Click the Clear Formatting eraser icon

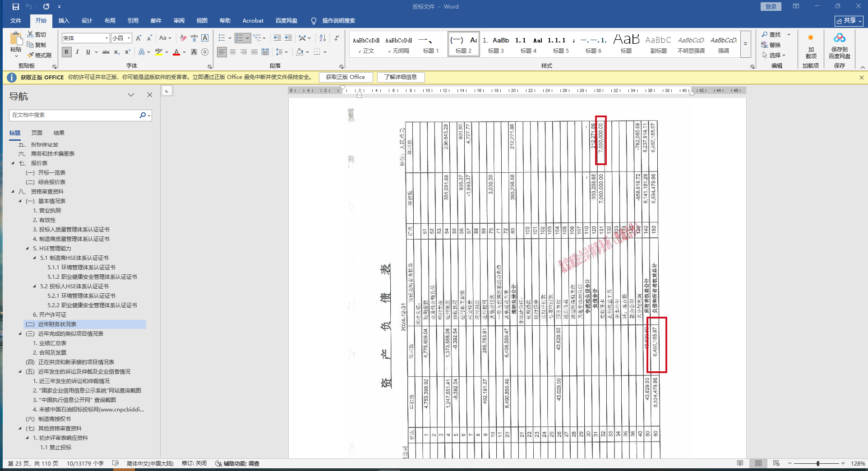click(x=183, y=38)
